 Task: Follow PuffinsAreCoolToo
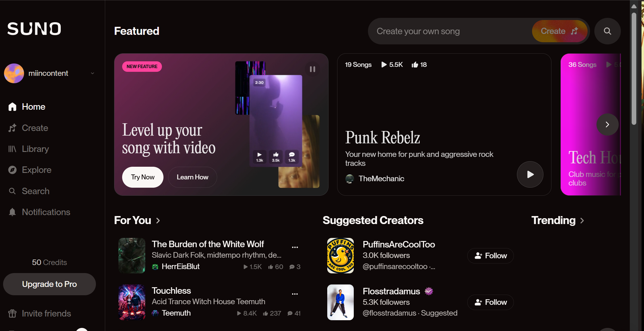[490, 256]
